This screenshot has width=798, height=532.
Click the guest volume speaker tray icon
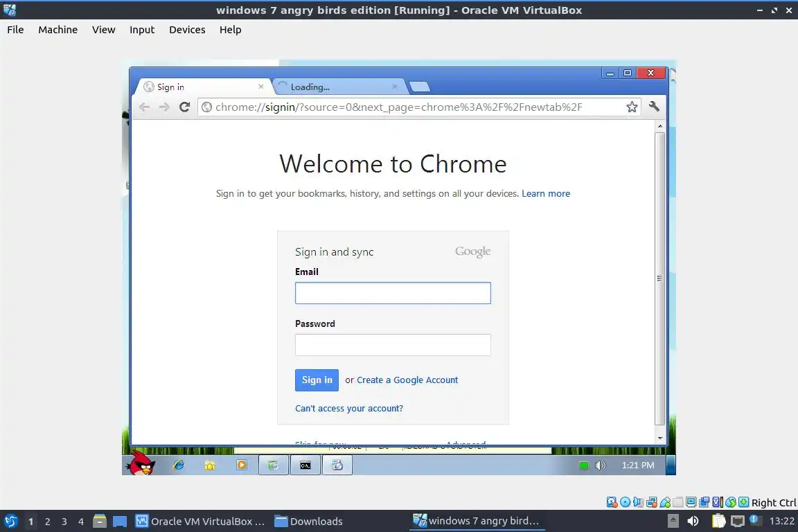[x=601, y=465]
